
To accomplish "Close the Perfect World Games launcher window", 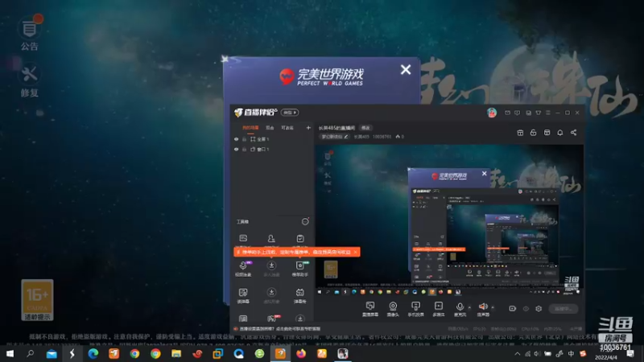I will tap(406, 70).
